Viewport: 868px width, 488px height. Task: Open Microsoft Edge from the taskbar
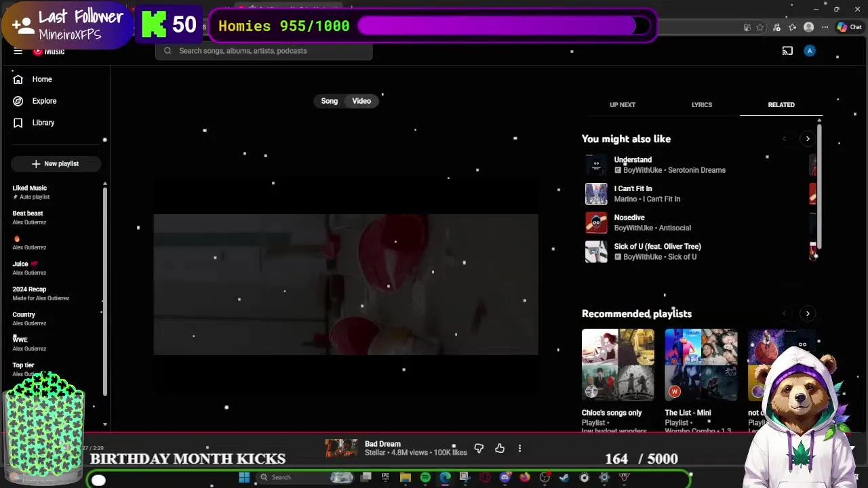(x=445, y=477)
